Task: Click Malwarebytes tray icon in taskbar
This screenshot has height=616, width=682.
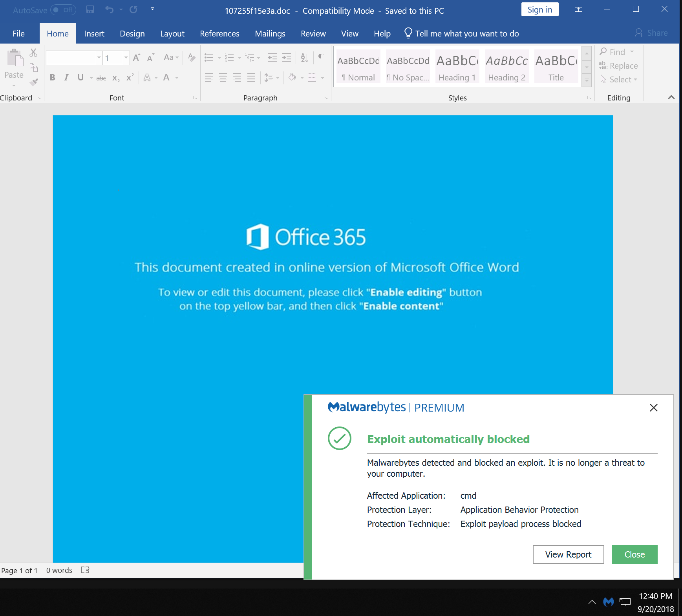Action: pyautogui.click(x=609, y=602)
